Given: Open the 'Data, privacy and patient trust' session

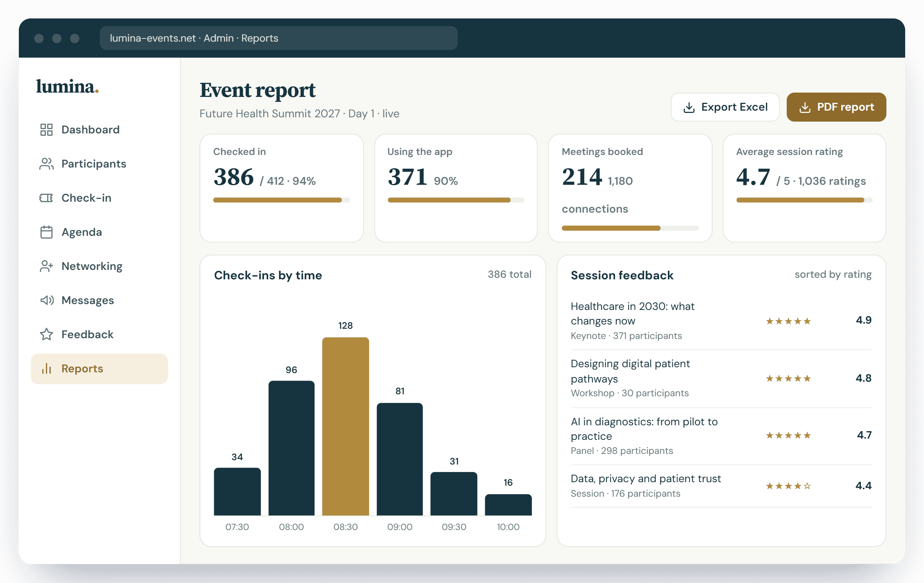Looking at the screenshot, I should coord(721,486).
